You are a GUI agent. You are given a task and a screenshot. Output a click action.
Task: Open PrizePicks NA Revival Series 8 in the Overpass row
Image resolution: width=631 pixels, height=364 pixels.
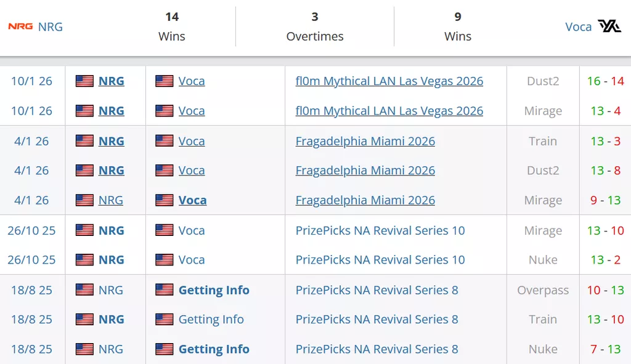(377, 290)
